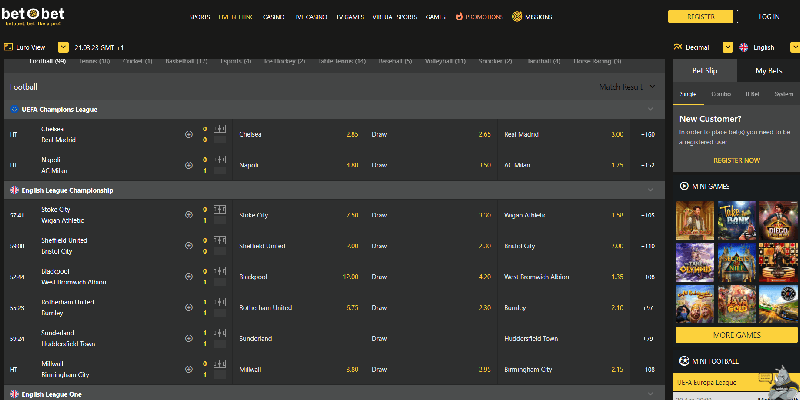Switch to the Bet Slip tab
Screen dimensions: 800x400
coord(705,71)
